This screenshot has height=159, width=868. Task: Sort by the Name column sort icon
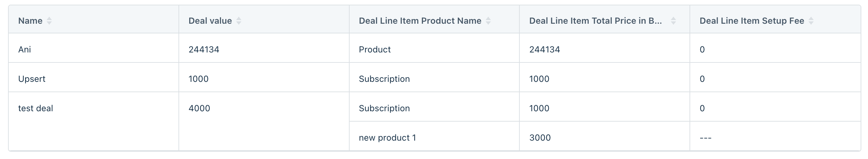coord(49,21)
